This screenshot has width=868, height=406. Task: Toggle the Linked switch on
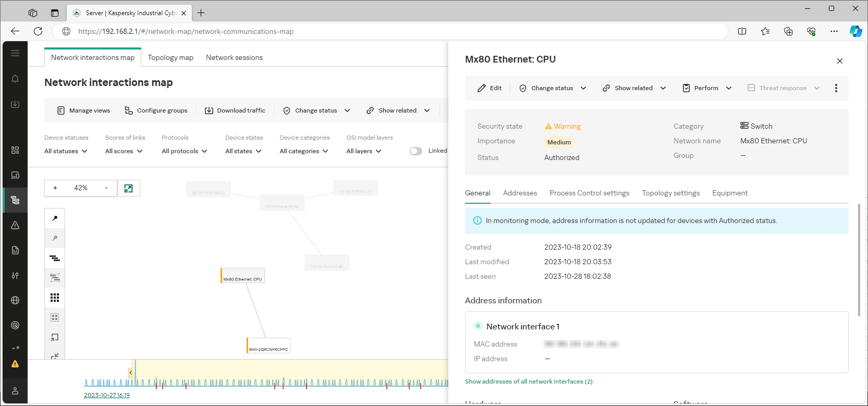point(415,151)
